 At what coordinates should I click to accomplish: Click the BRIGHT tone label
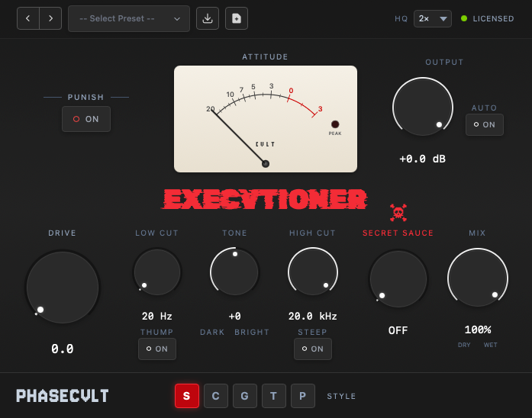(252, 333)
